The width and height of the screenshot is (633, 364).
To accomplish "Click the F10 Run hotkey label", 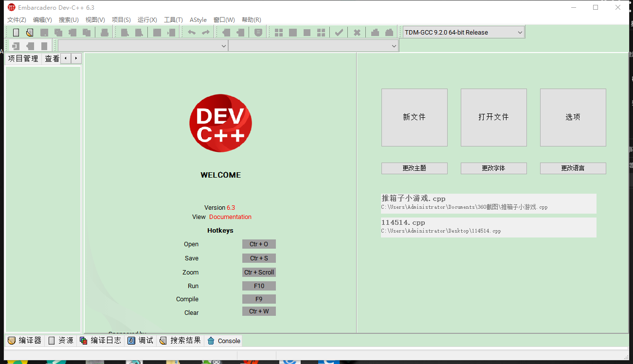I will (259, 286).
